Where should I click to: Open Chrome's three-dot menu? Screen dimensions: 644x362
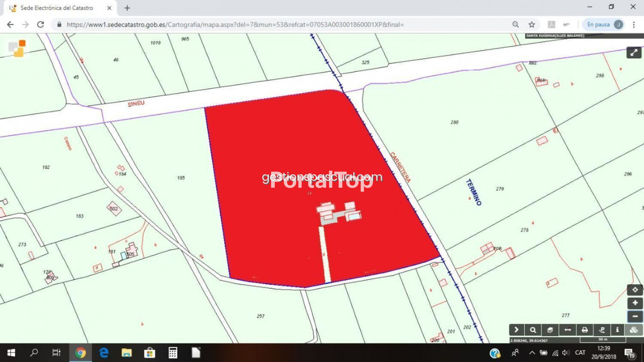point(634,24)
